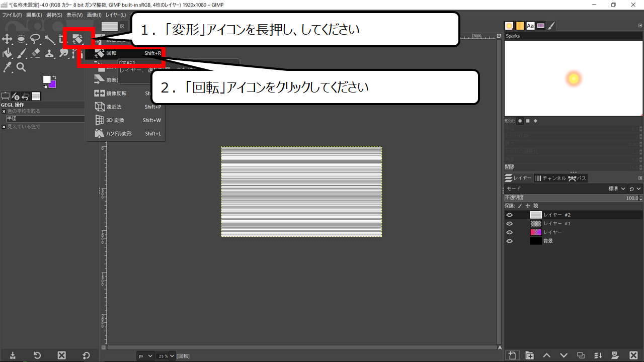Open the ファイル(F) menu
Viewport: 644px width, 362px height.
coord(12,15)
